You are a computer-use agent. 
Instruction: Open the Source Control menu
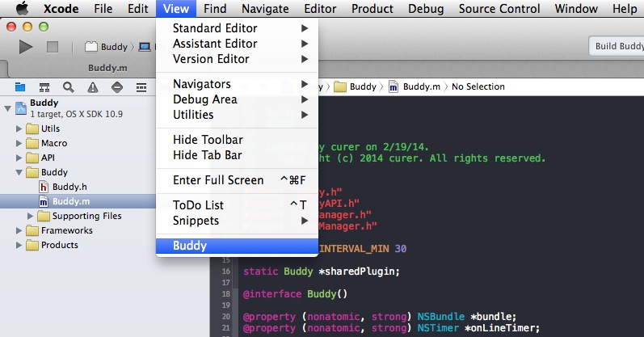(499, 9)
